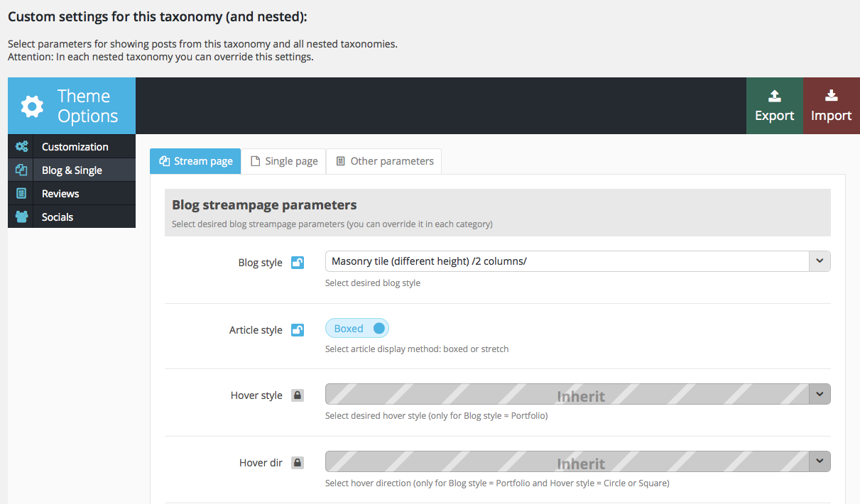This screenshot has height=504, width=860.
Task: Open the Other parameters tab
Action: pyautogui.click(x=384, y=161)
